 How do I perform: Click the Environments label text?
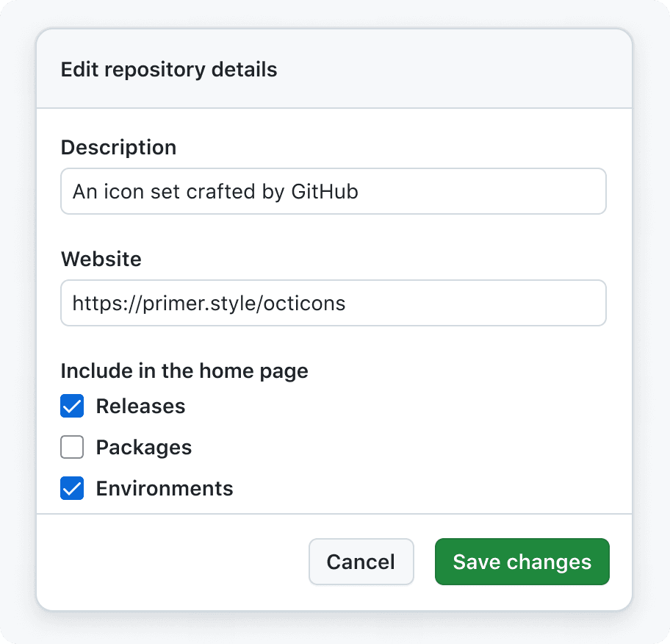click(165, 488)
